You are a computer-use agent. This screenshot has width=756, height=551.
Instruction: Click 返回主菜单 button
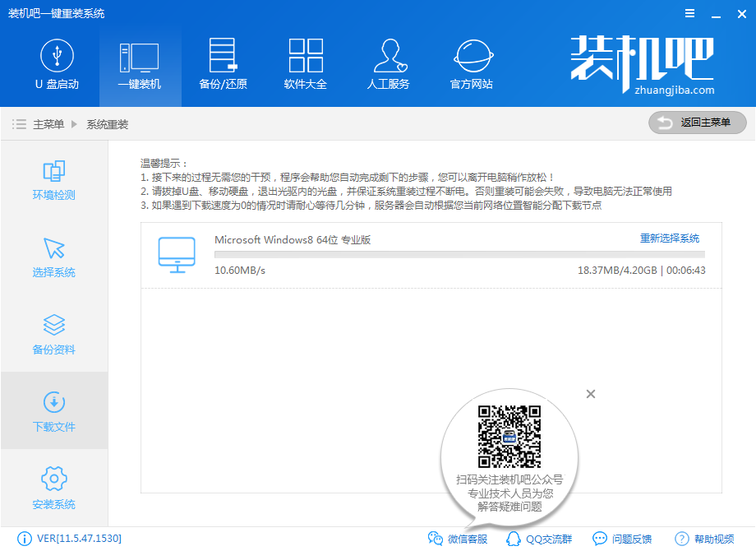click(697, 123)
